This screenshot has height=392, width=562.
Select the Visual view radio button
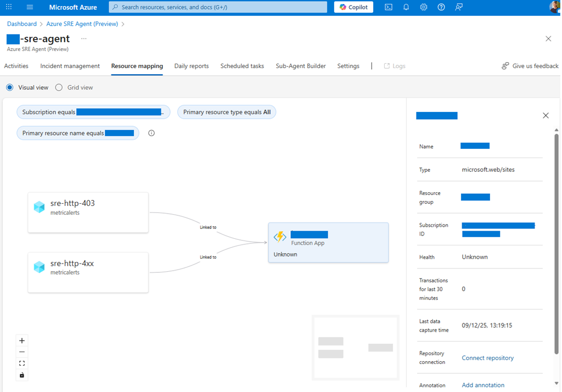point(10,87)
